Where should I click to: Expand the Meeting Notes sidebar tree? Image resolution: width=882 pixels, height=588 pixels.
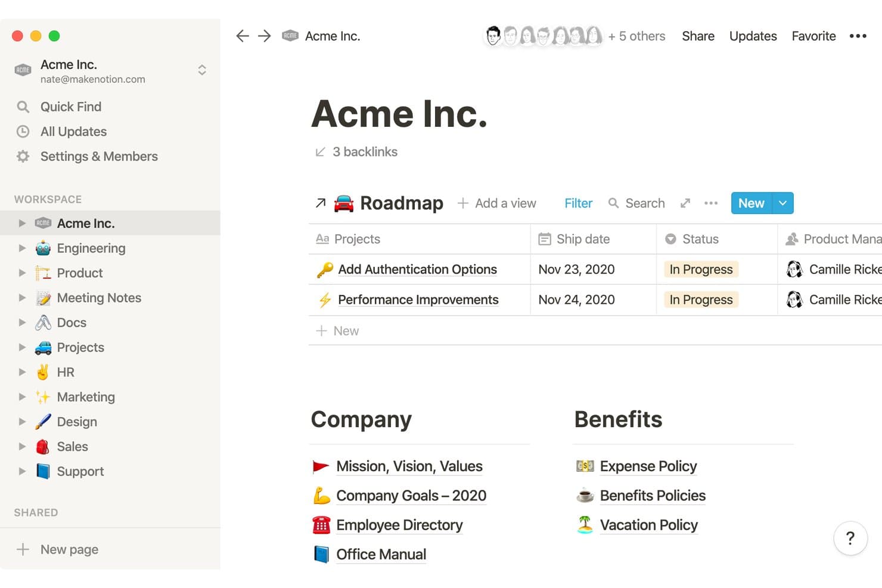[x=22, y=297]
